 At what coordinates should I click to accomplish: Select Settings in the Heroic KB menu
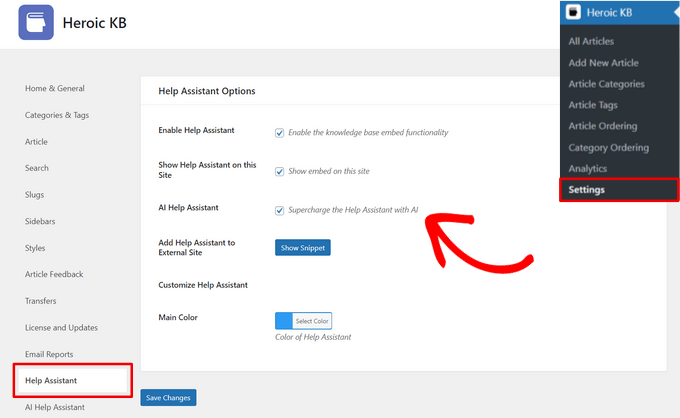tap(586, 189)
